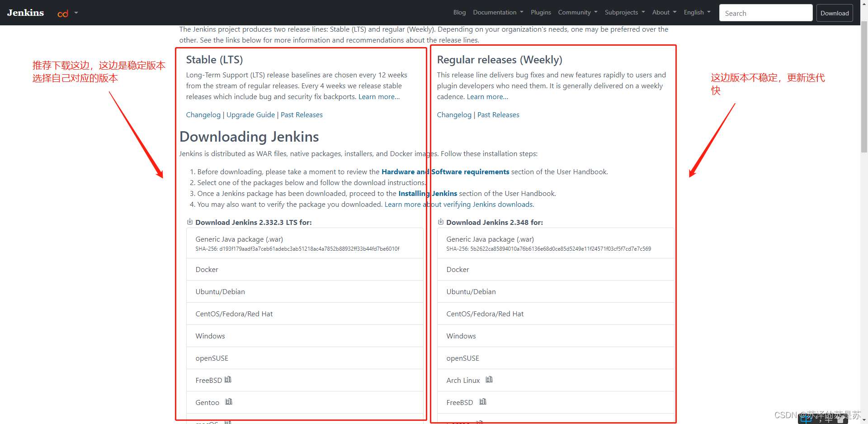Expand the Community dropdown
Screen dimensions: 868x424
click(577, 12)
